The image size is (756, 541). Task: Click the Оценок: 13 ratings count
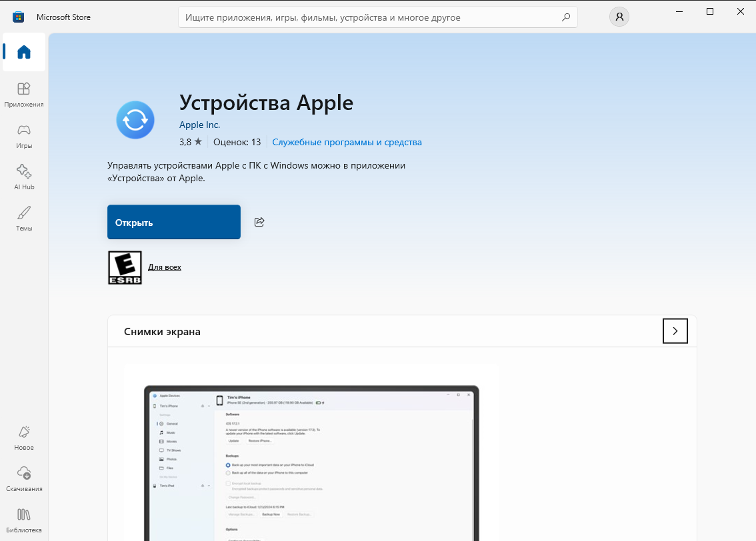[237, 142]
